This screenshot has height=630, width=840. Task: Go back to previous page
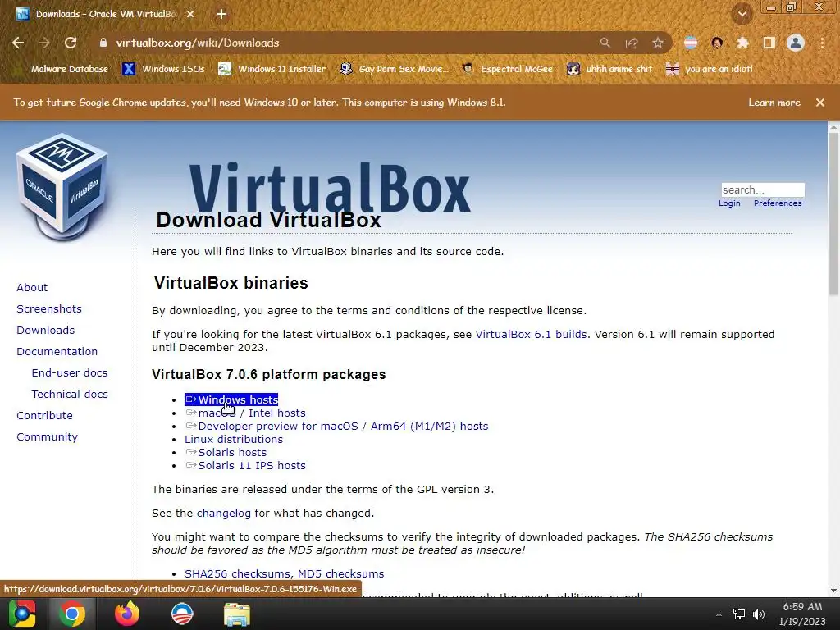(18, 43)
